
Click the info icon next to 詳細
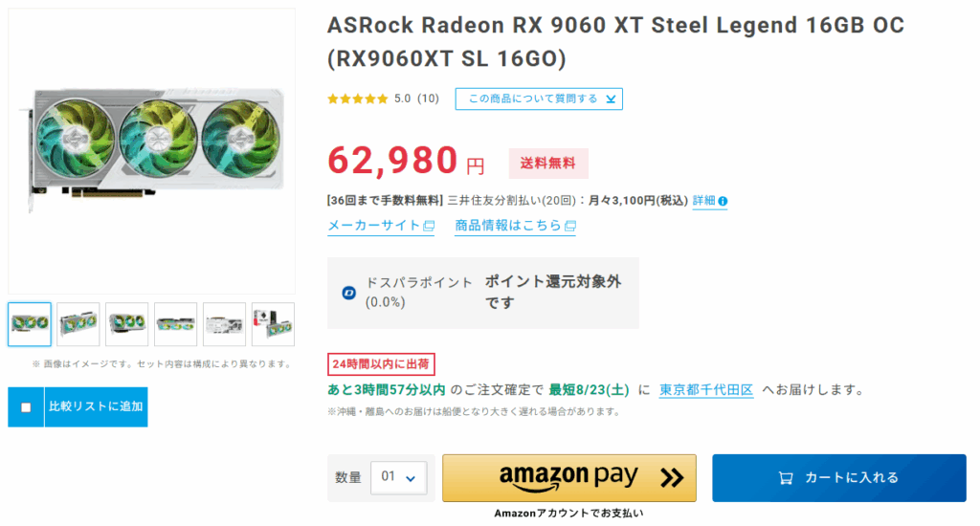coord(723,201)
